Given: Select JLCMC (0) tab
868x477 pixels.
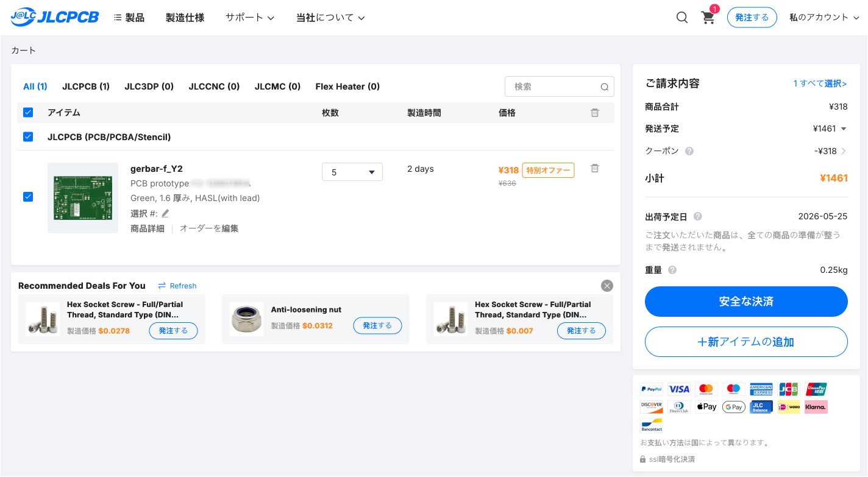Looking at the screenshot, I should coord(277,87).
